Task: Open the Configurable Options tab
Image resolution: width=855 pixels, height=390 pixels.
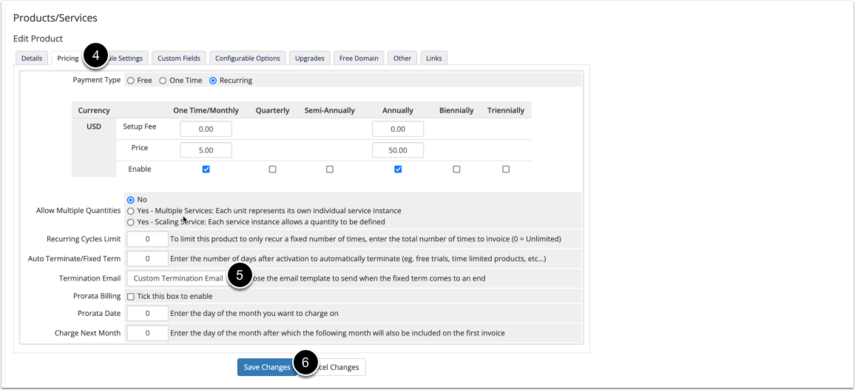Action: [248, 58]
